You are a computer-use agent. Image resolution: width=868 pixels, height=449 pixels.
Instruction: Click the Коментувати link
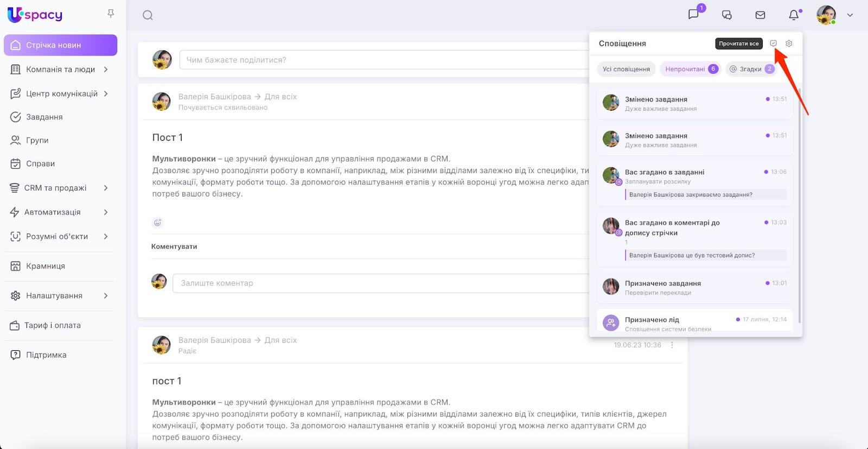(x=174, y=246)
